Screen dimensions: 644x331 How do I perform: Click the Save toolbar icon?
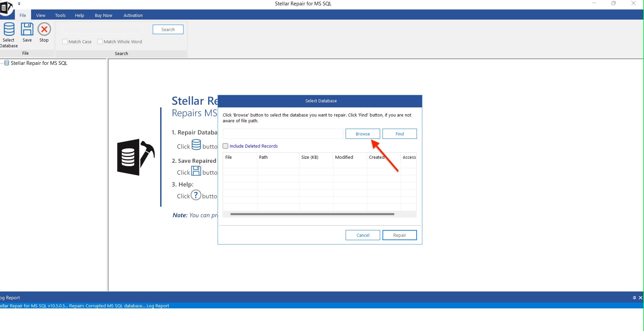pos(27,32)
